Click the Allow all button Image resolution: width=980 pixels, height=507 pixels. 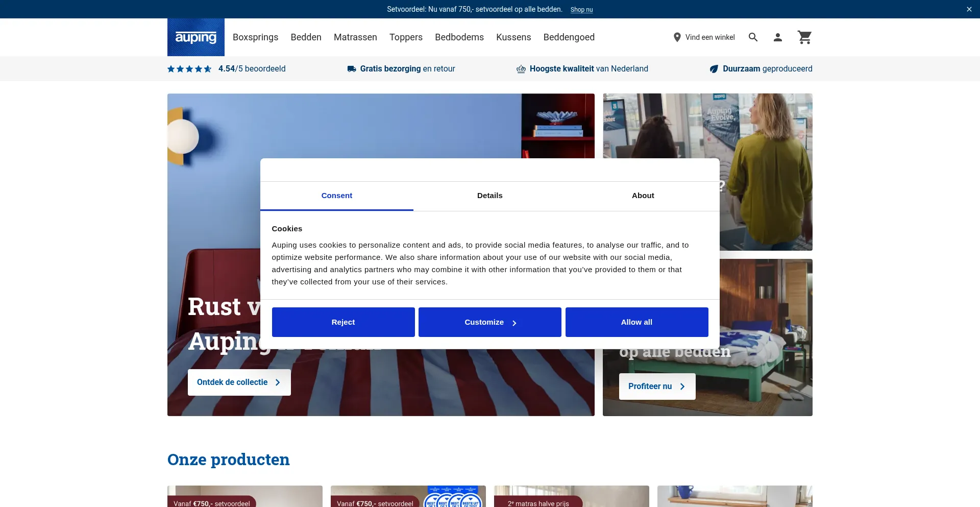(x=637, y=322)
